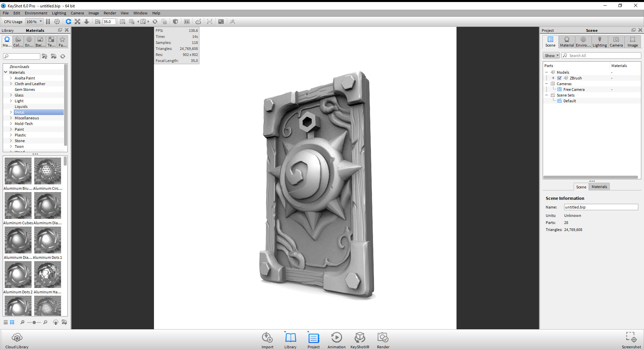Click the NURBS mode icon in toolbar
This screenshot has height=350, width=644.
[x=210, y=21]
